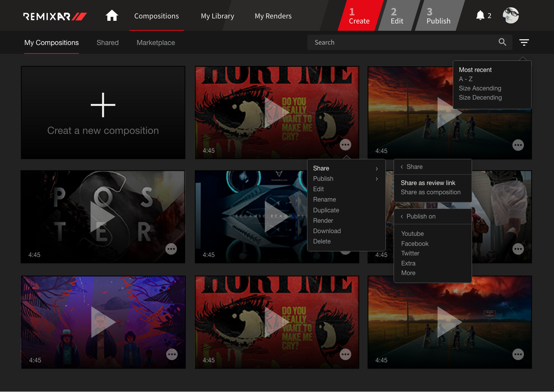554x392 pixels.
Task: Sort compositions A - Z
Action: [466, 79]
